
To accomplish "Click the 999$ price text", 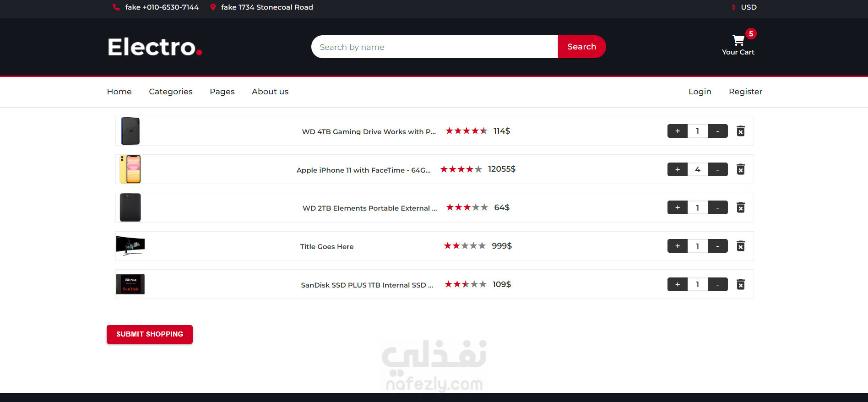I will click(x=502, y=246).
